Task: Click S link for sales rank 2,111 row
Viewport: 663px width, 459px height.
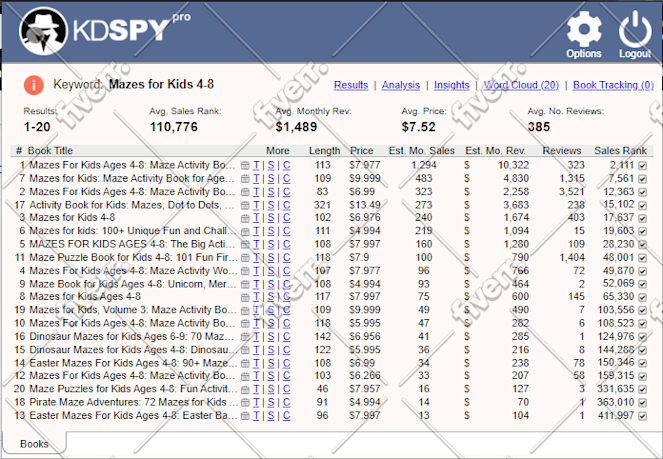Action: pos(271,165)
